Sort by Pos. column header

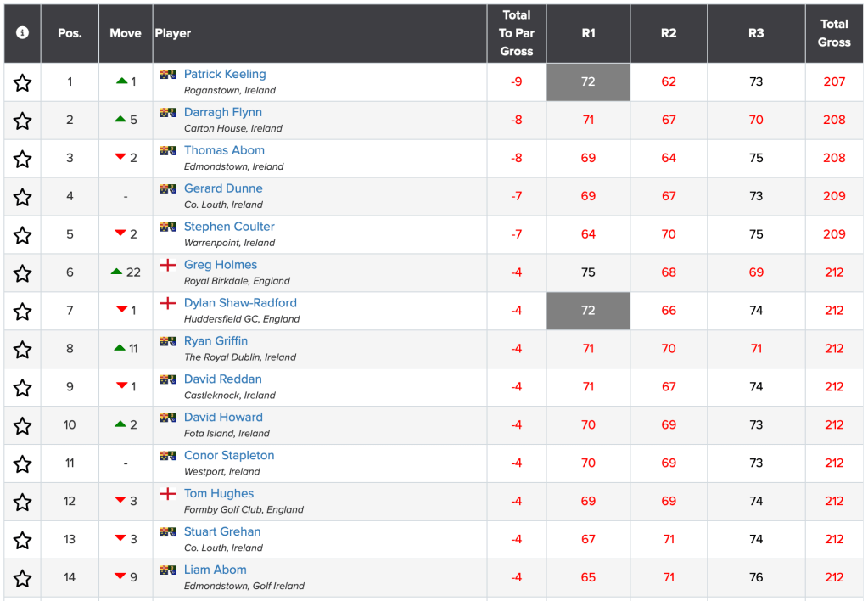70,33
